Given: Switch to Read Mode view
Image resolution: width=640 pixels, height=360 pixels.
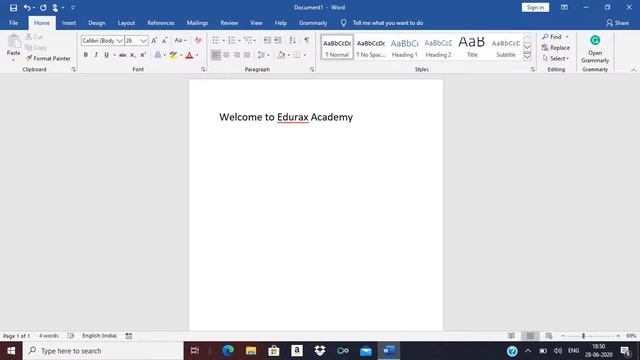Looking at the screenshot, I should pos(511,336).
